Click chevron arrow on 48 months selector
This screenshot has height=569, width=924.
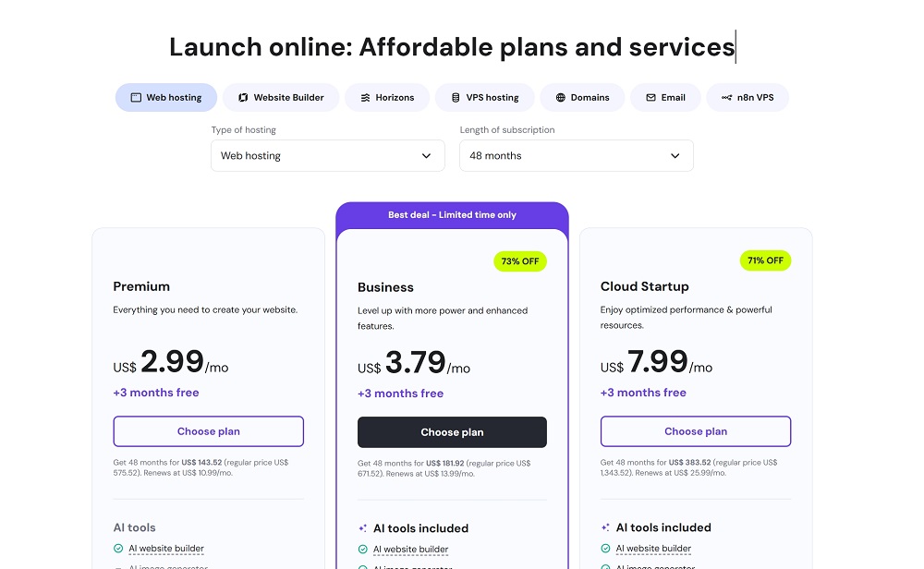click(675, 156)
